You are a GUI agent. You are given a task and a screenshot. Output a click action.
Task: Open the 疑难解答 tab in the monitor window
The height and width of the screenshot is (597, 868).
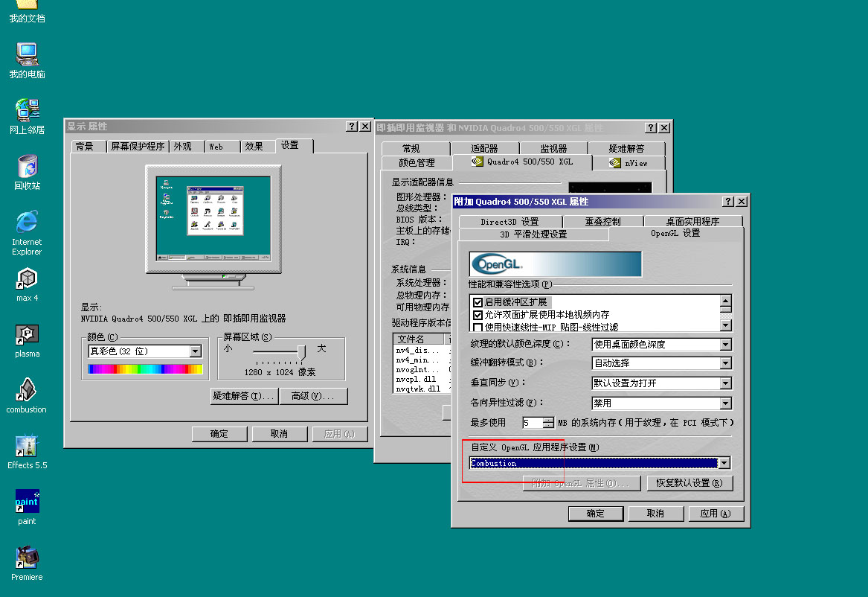[627, 148]
